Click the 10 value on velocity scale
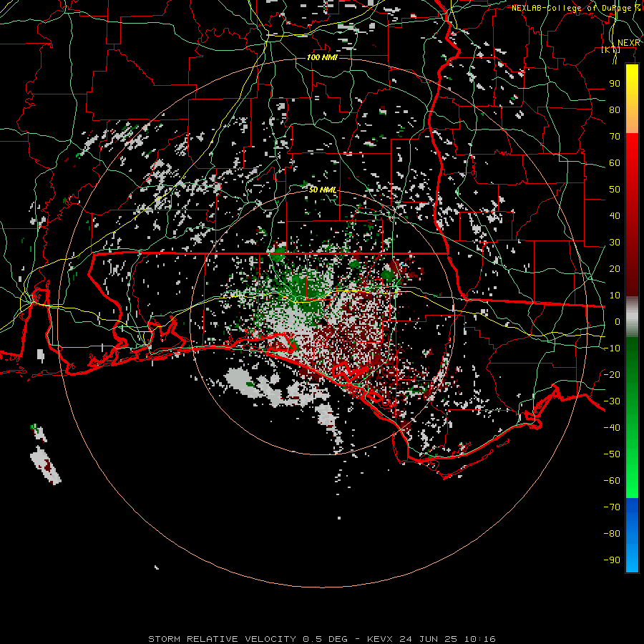 pyautogui.click(x=615, y=296)
